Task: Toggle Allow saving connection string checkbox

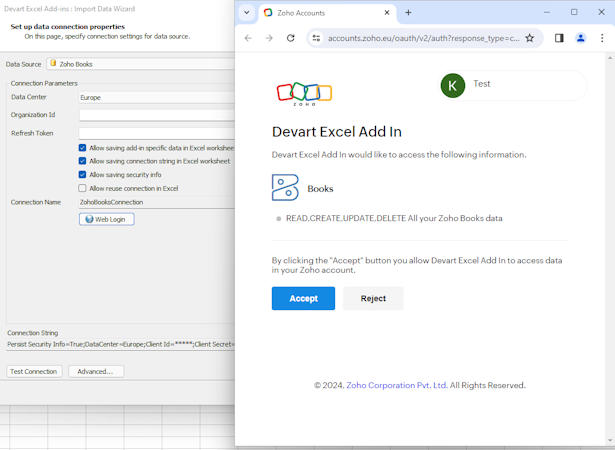Action: pos(82,161)
